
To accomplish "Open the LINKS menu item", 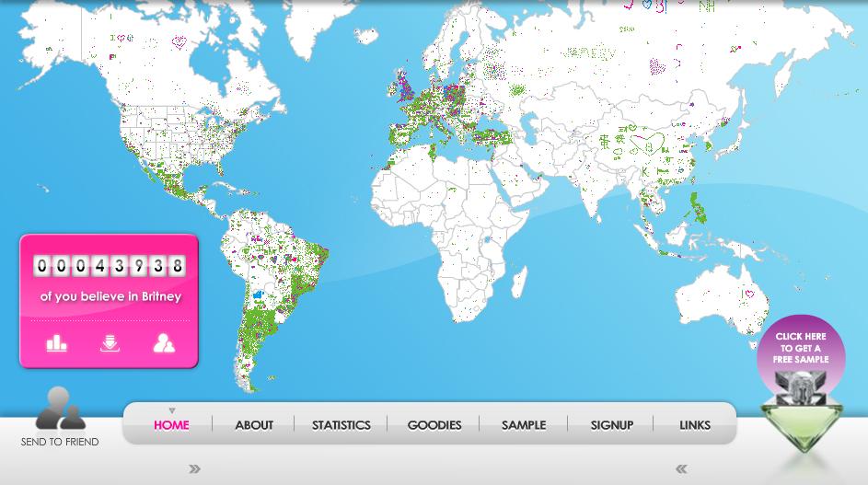I will coord(695,425).
